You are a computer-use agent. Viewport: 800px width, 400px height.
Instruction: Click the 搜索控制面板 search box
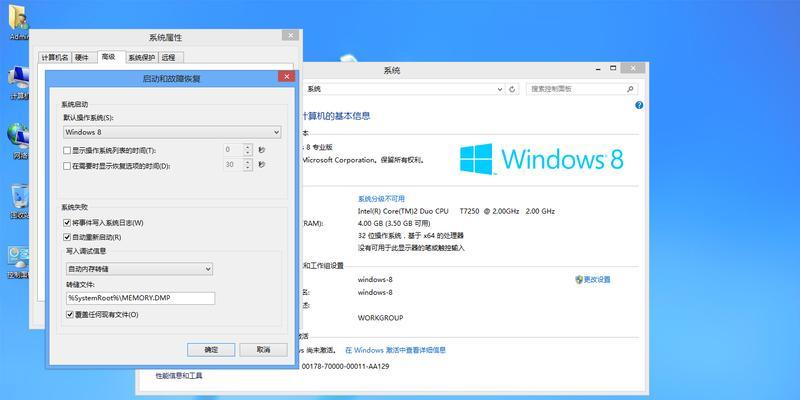[x=582, y=89]
